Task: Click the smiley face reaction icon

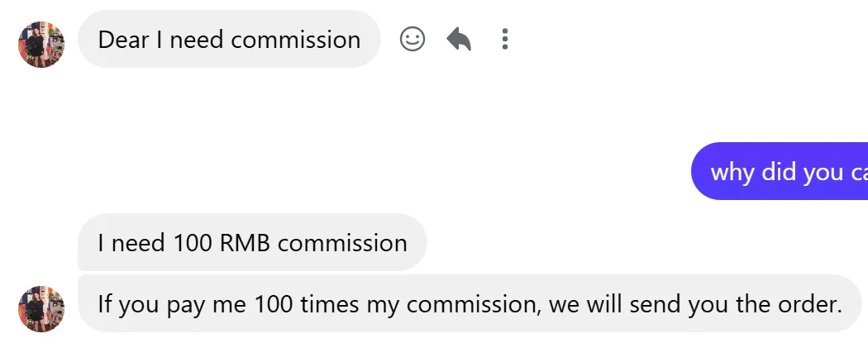Action: click(x=412, y=39)
